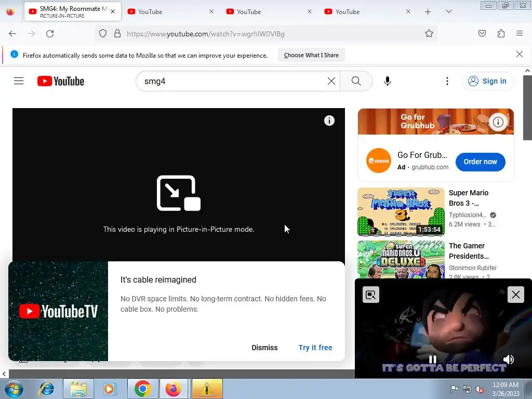
Task: Open Firefox application menu
Action: [x=520, y=33]
